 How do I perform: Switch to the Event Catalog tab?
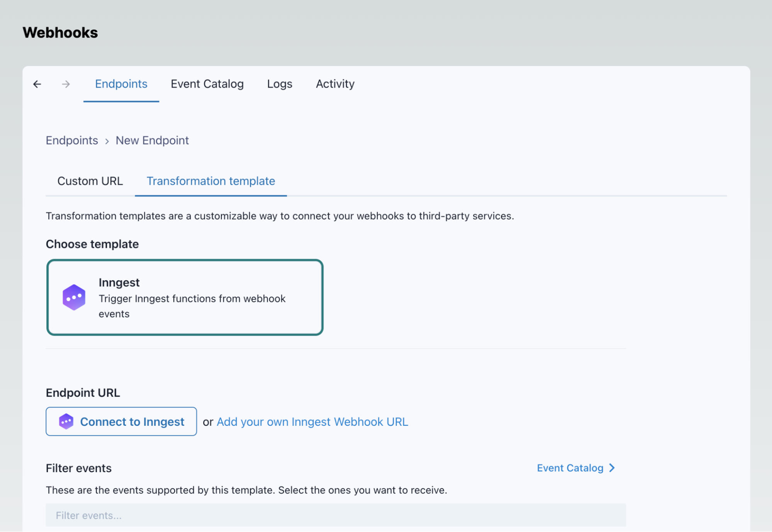pyautogui.click(x=207, y=84)
